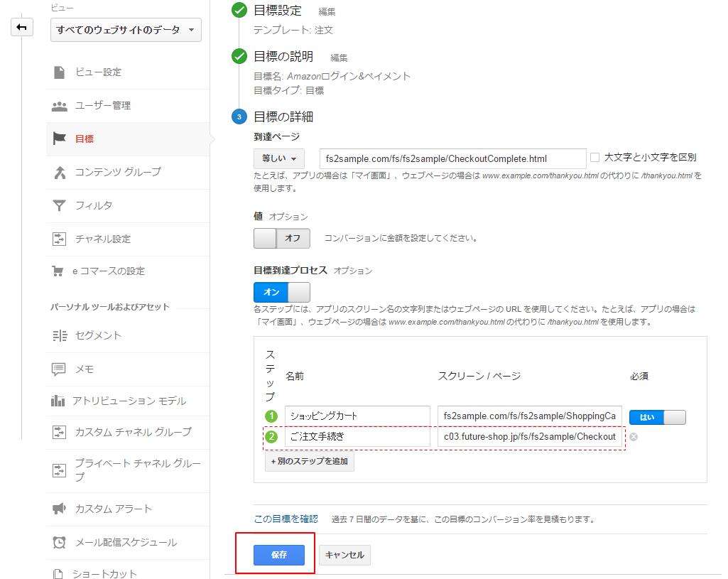
Task: Click the カスタム チャネル グループ icon
Action: pyautogui.click(x=59, y=432)
